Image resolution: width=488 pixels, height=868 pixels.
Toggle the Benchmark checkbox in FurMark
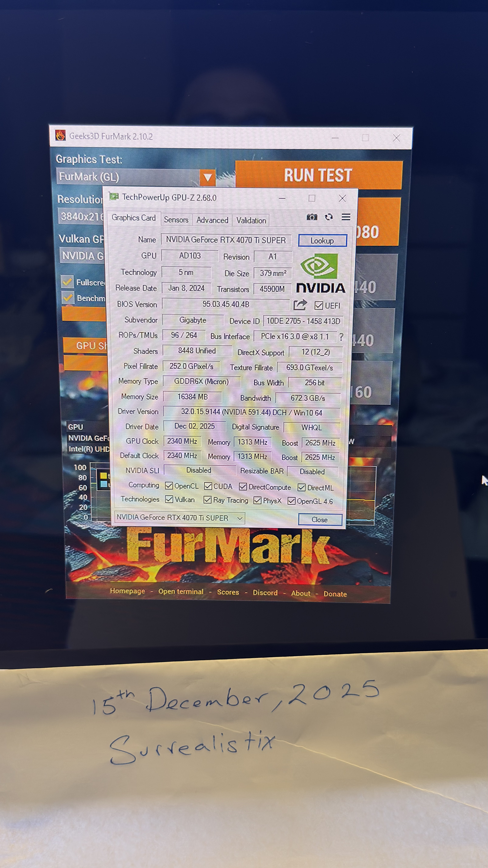(x=68, y=298)
